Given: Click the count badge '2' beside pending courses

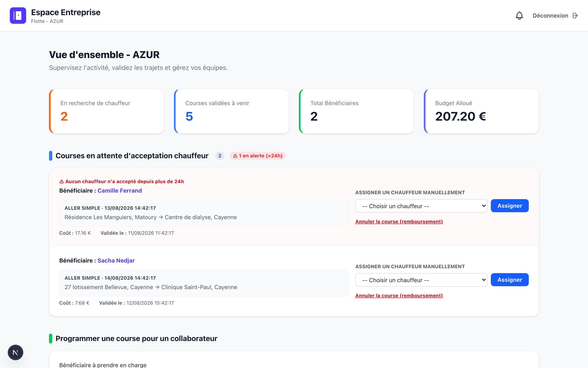Looking at the screenshot, I should pos(220,156).
